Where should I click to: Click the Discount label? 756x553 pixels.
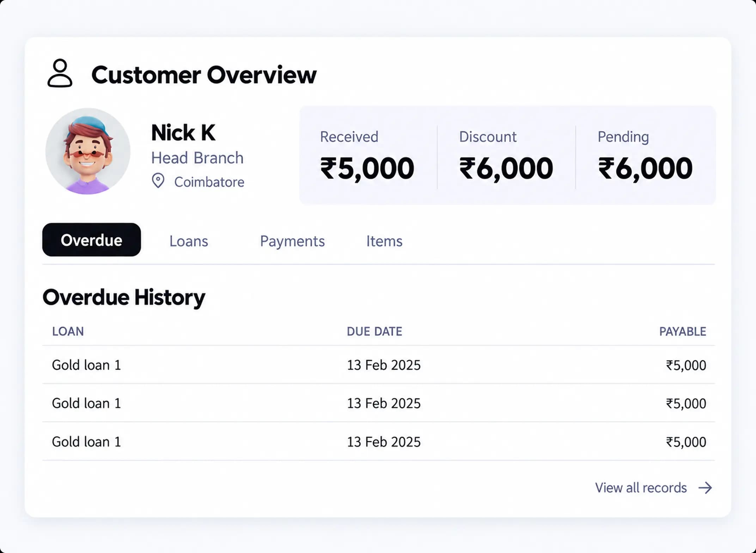pyautogui.click(x=488, y=137)
